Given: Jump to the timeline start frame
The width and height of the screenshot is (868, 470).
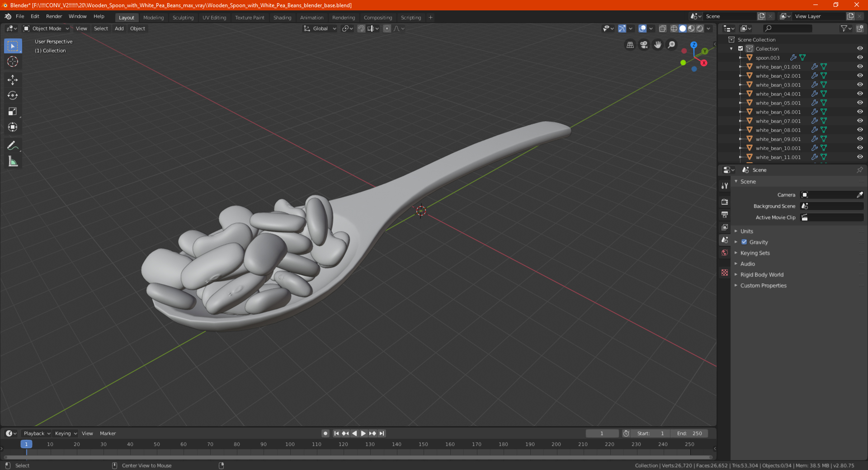Looking at the screenshot, I should (336, 433).
